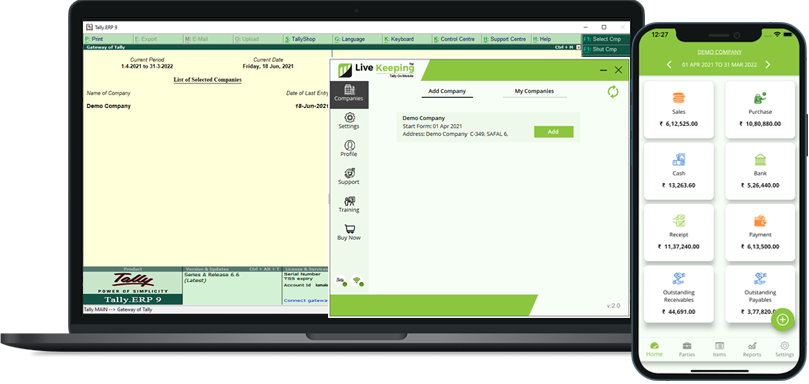This screenshot has width=809, height=384.
Task: Go to the next period with the right chevron
Action: point(767,65)
